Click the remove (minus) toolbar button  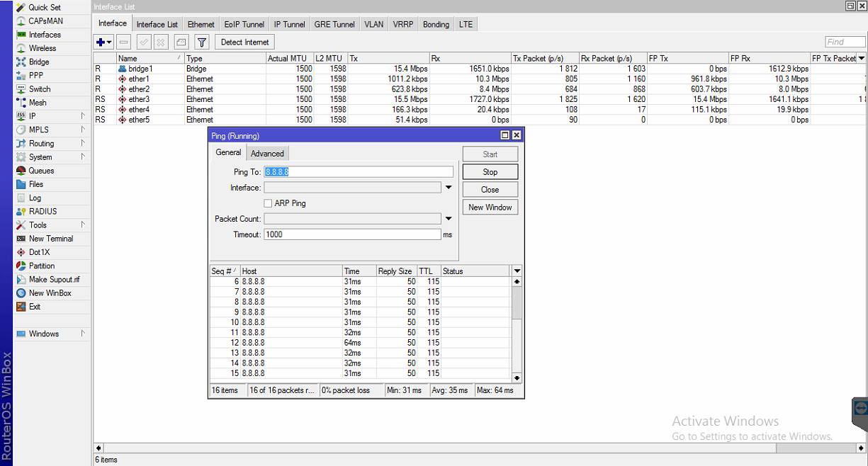click(123, 42)
